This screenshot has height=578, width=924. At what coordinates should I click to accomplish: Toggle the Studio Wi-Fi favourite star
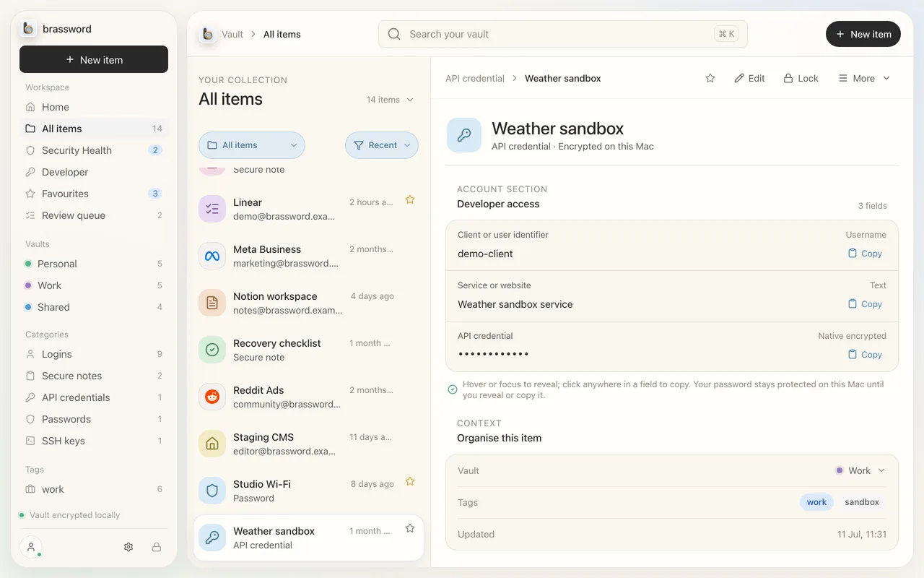410,481
